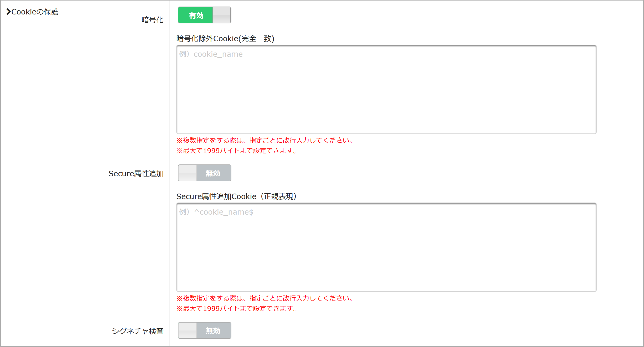
Task: Enable the Secure属性追加 toggle
Action: click(205, 173)
